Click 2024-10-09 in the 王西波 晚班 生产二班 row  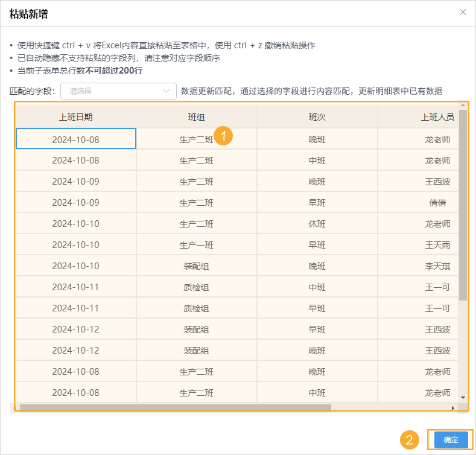click(x=75, y=182)
